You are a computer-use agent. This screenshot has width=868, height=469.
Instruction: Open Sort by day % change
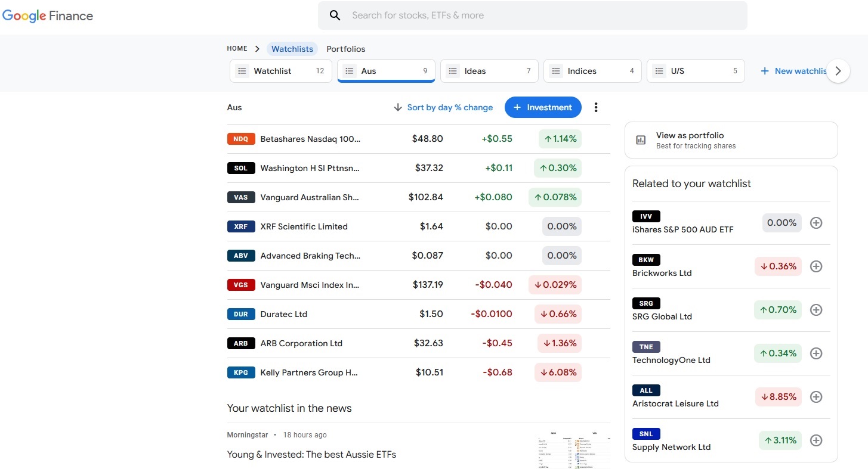click(x=443, y=107)
